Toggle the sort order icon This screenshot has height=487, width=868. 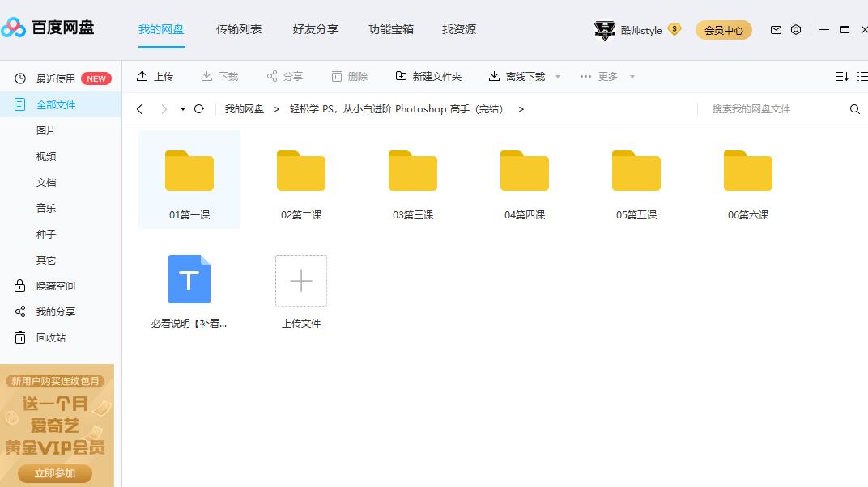pos(841,76)
